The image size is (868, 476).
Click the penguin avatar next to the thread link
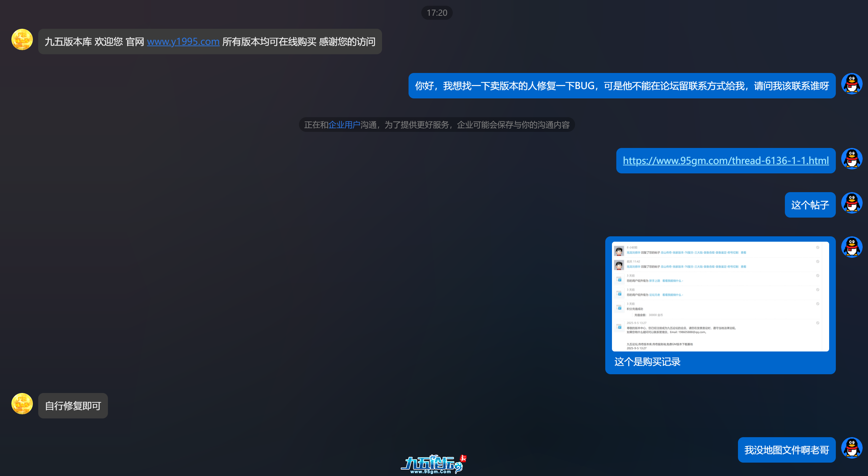coord(852,159)
